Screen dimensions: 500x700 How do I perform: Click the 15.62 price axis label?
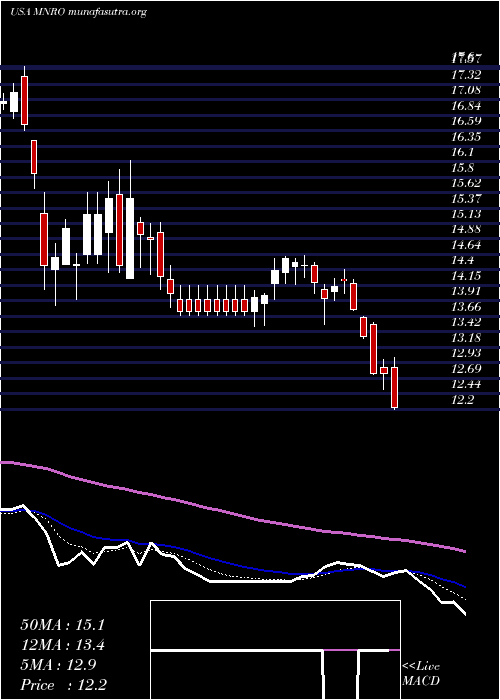(x=466, y=183)
